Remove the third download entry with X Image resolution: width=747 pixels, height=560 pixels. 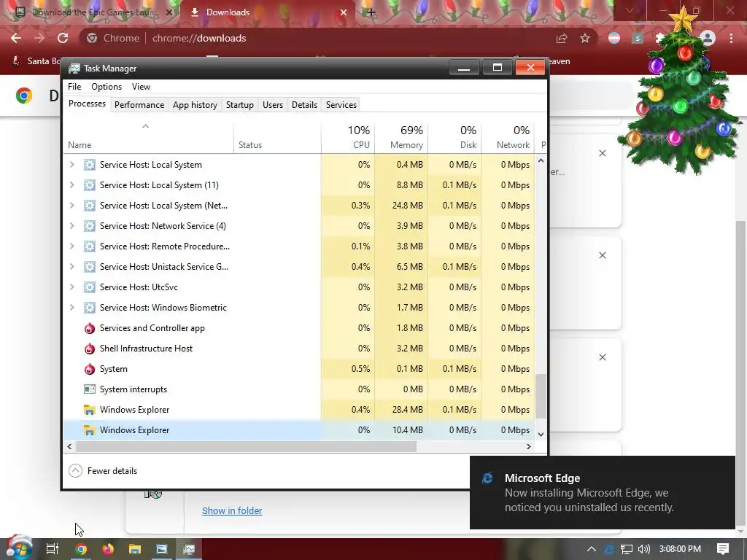(603, 357)
